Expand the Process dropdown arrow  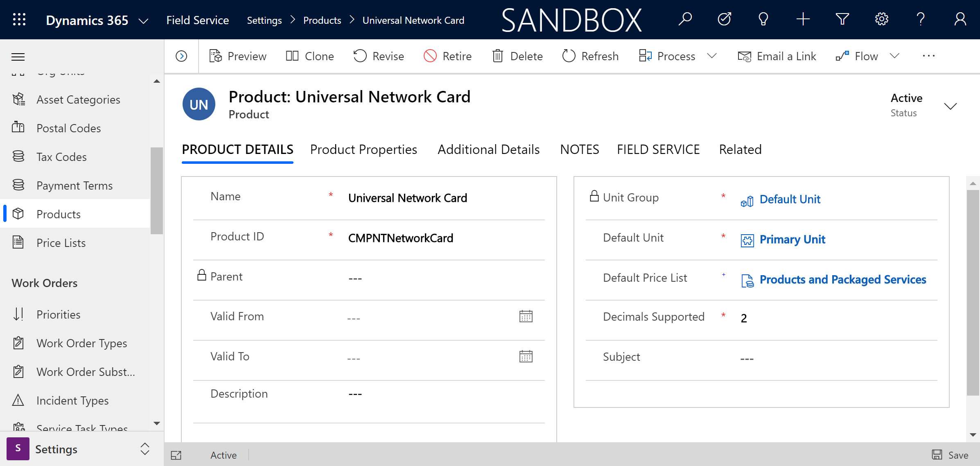pos(712,56)
